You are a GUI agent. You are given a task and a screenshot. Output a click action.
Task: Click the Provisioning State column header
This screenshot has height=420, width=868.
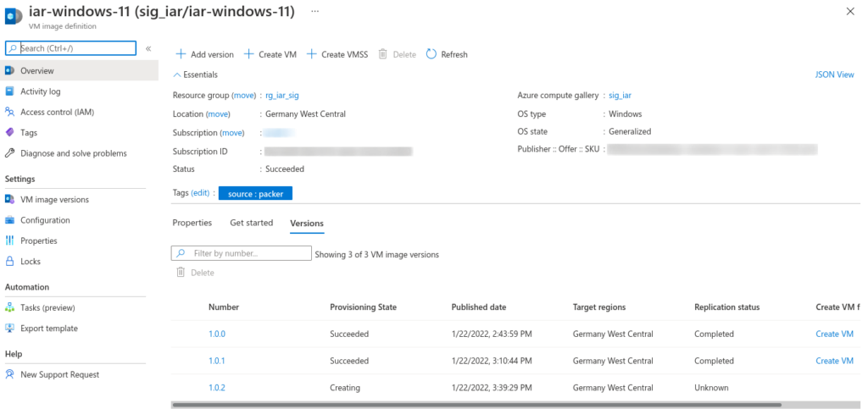coord(363,307)
